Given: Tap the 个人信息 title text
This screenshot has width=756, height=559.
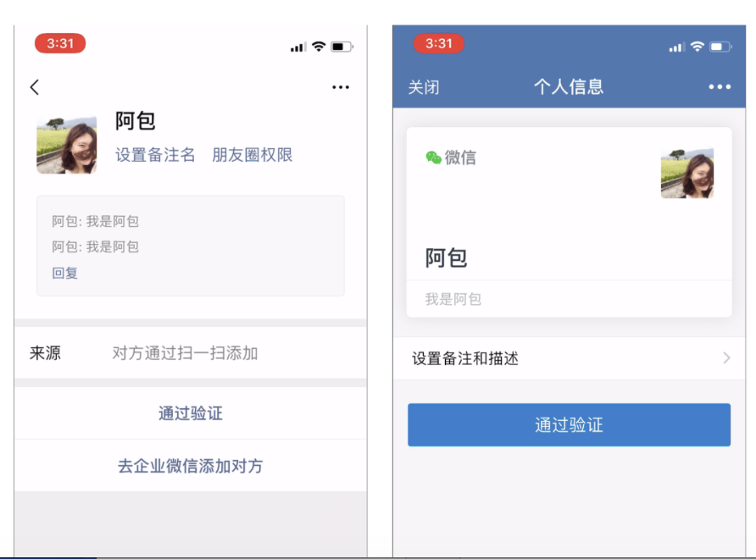Looking at the screenshot, I should pyautogui.click(x=569, y=86).
